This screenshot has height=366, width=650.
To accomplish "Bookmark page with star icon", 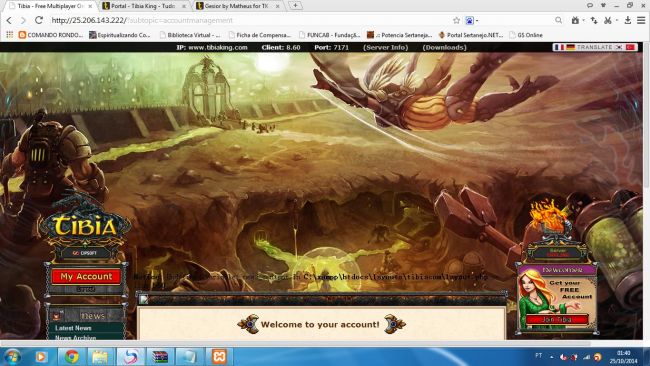I will (x=456, y=20).
